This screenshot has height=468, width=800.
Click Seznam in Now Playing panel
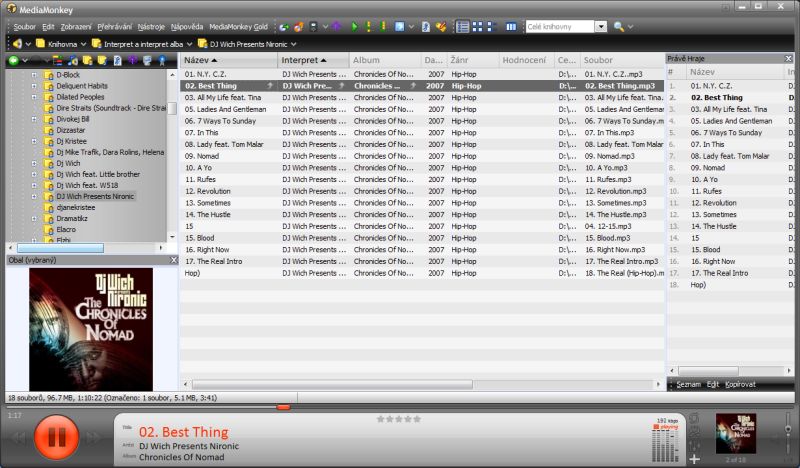point(688,384)
